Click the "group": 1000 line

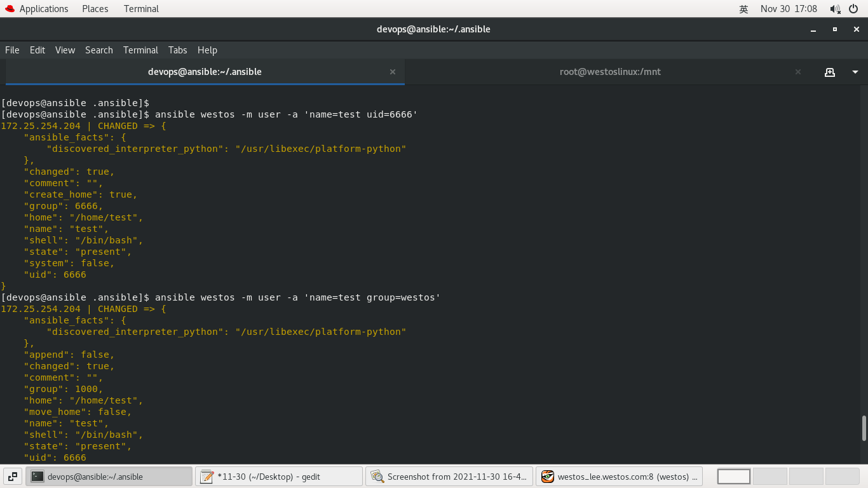(64, 389)
